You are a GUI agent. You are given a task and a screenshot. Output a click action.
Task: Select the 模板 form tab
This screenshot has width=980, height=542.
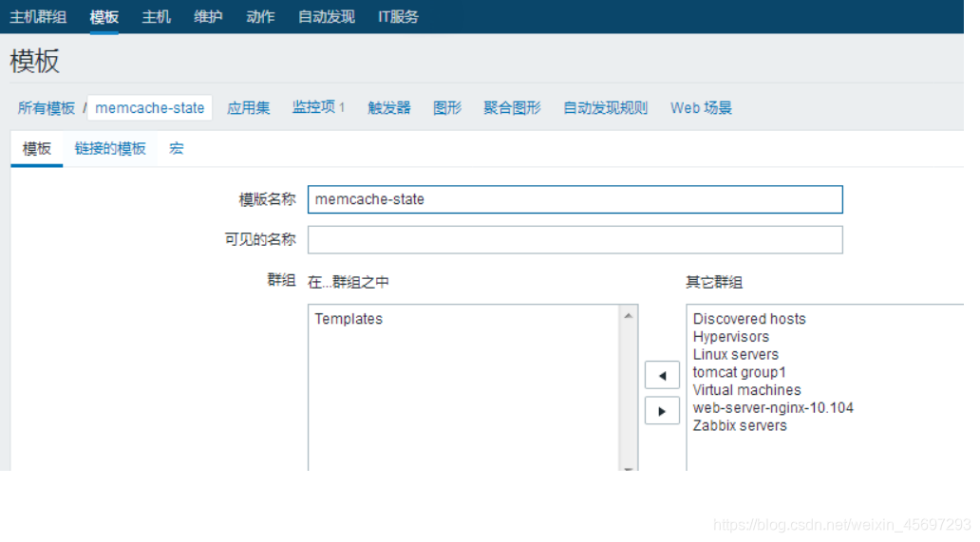click(37, 149)
